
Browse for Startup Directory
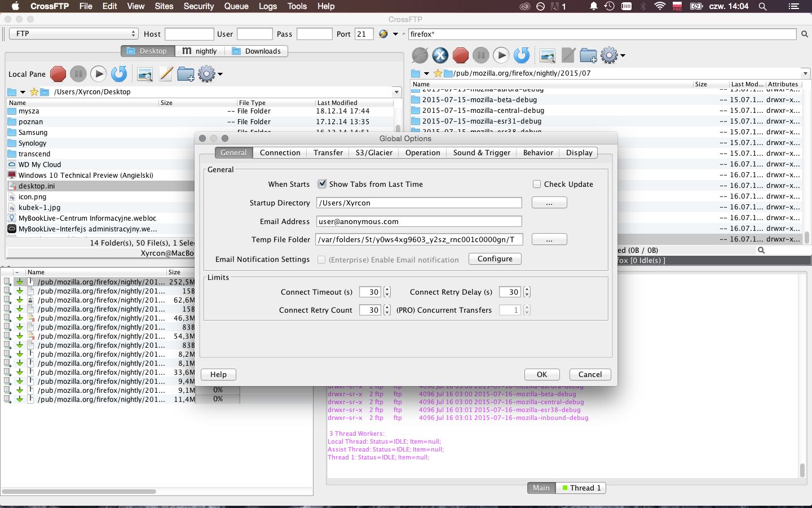pyautogui.click(x=549, y=203)
